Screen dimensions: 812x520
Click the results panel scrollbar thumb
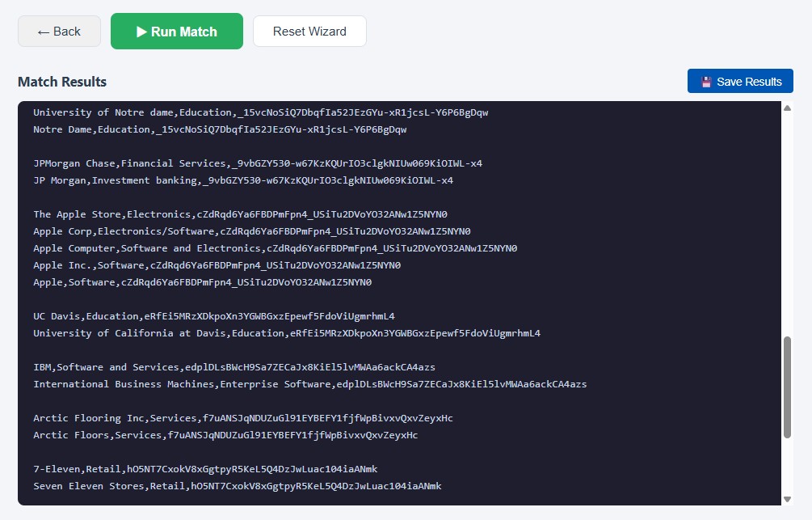[x=787, y=387]
